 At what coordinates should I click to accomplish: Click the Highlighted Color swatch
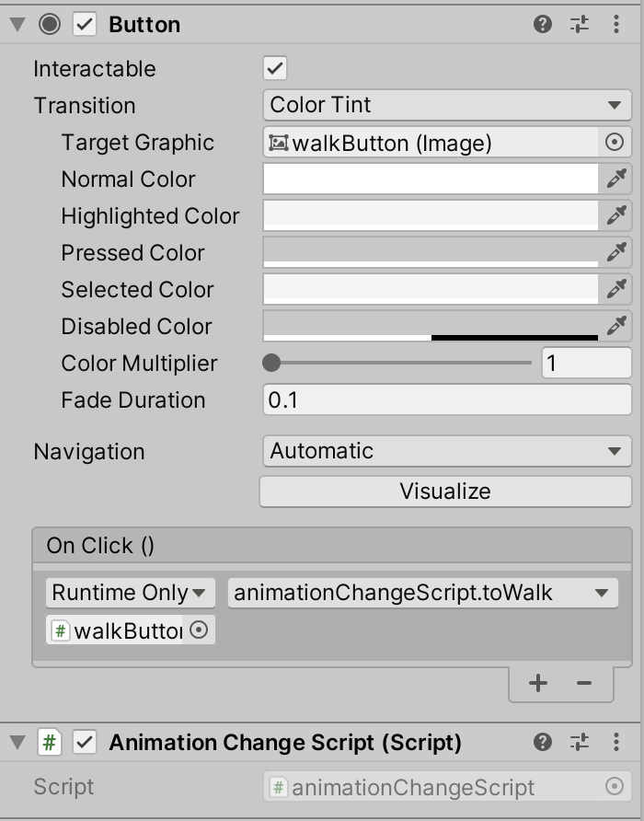(431, 215)
